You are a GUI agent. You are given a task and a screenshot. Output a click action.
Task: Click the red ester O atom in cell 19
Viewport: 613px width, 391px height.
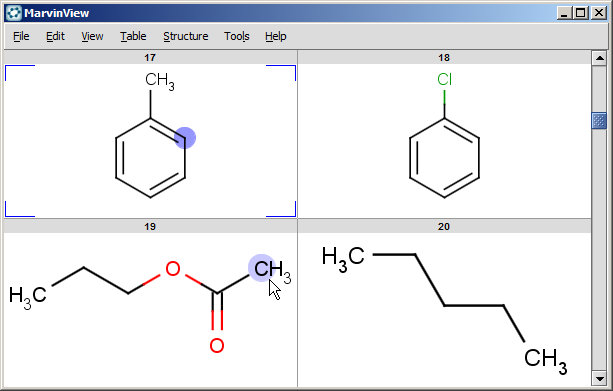tap(173, 269)
